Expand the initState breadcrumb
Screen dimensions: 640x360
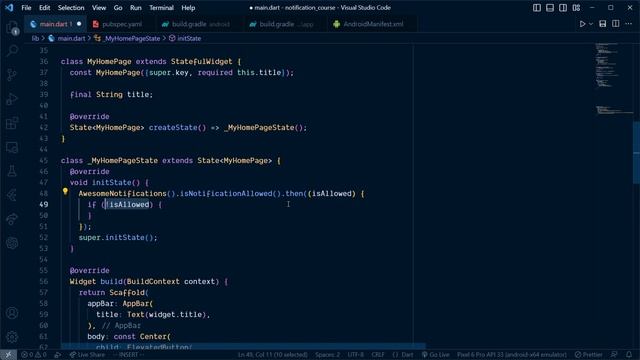coord(185,38)
